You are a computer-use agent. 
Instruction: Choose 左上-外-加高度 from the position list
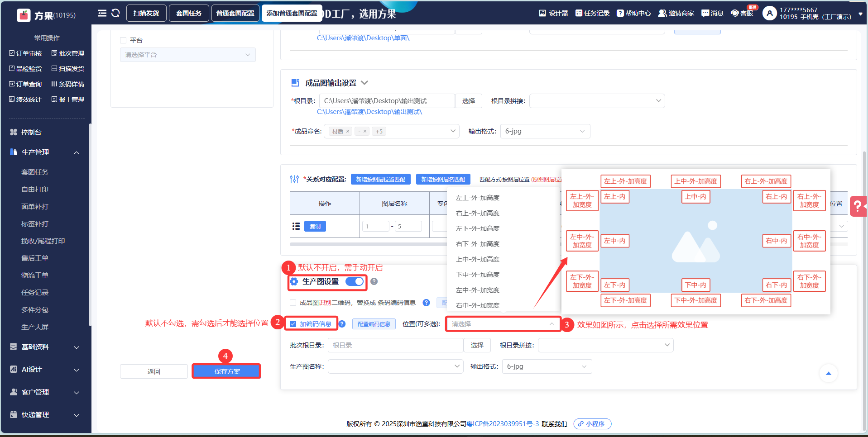point(478,198)
